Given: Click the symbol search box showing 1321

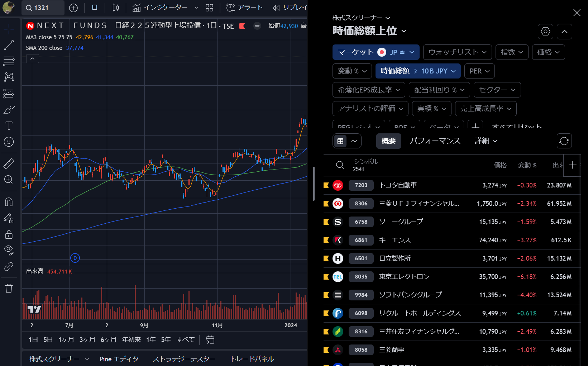Looking at the screenshot, I should tap(43, 8).
